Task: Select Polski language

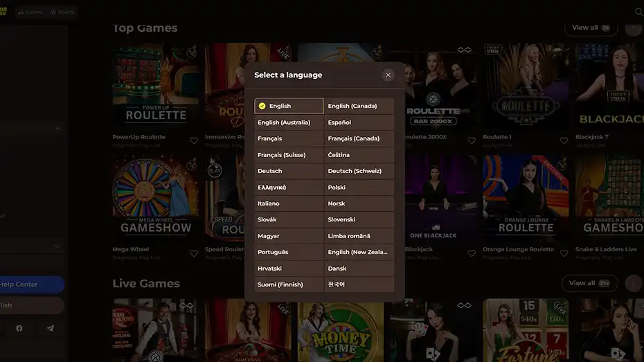Action: click(x=359, y=187)
